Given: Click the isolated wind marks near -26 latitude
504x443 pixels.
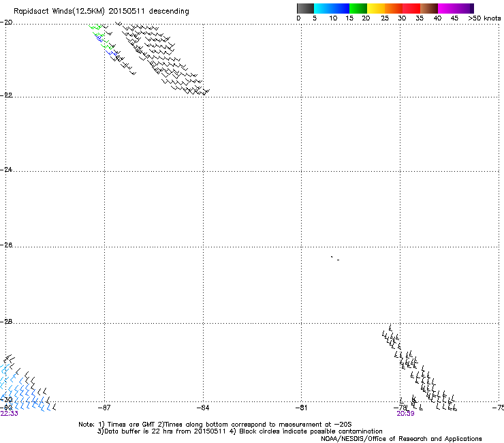Looking at the screenshot, I should click(335, 258).
